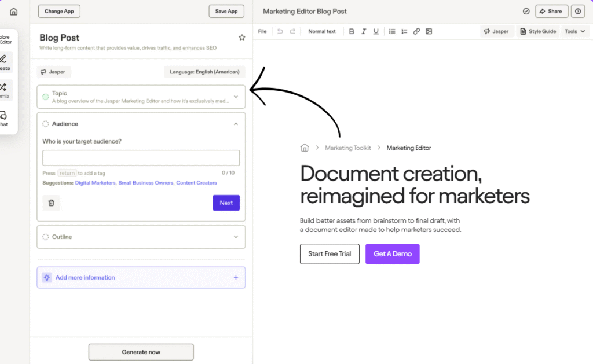Click the Change App button
Viewport: 593px width, 364px height.
[59, 12]
